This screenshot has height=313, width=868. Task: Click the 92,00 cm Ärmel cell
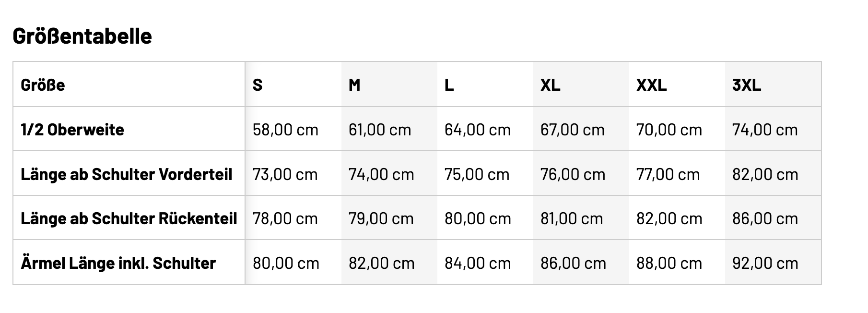[x=765, y=264]
